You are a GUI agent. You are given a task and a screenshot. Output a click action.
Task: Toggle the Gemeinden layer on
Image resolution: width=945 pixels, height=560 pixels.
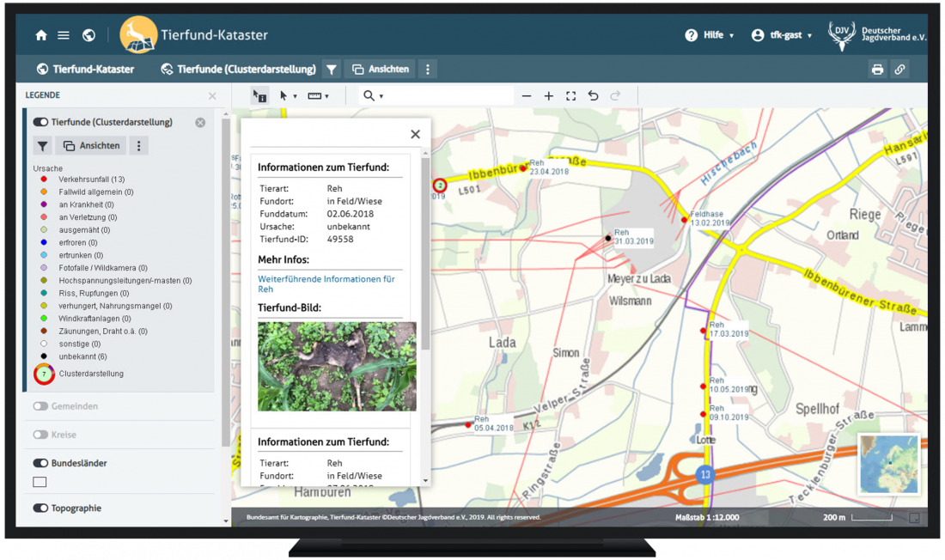click(40, 406)
